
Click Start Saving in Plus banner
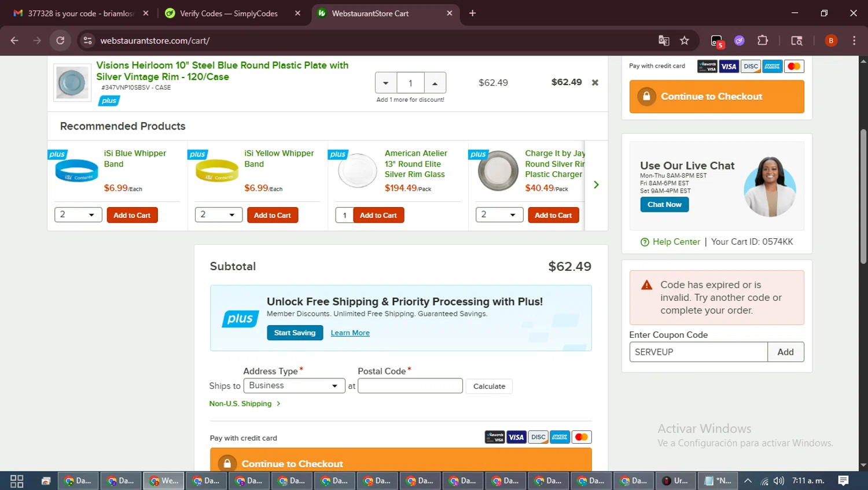(295, 333)
